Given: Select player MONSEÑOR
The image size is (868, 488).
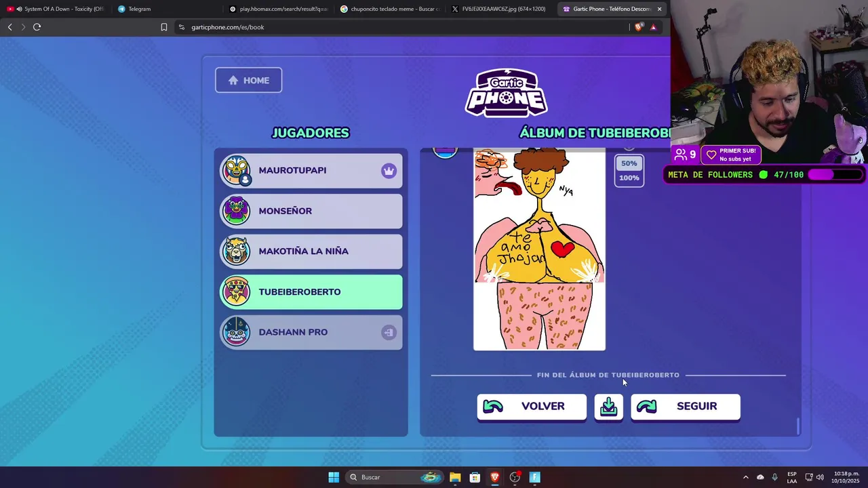Looking at the screenshot, I should [311, 211].
